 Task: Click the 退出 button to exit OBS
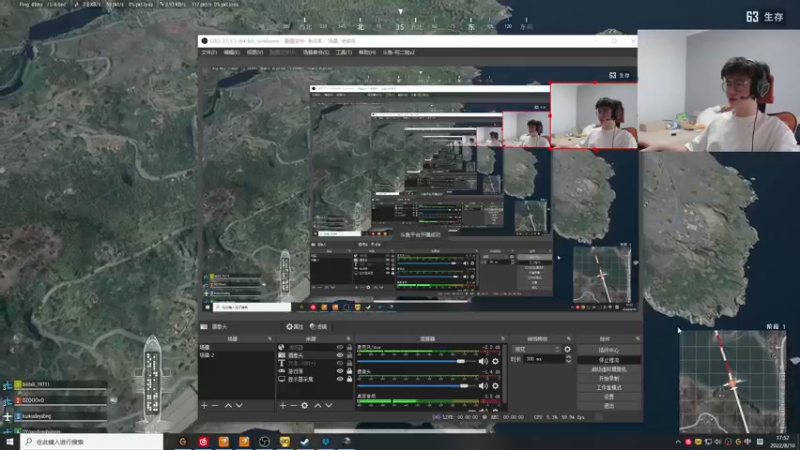tap(609, 406)
